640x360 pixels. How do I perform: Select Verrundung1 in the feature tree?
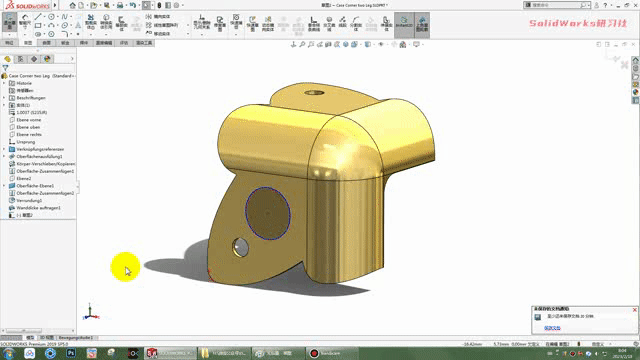coord(29,200)
